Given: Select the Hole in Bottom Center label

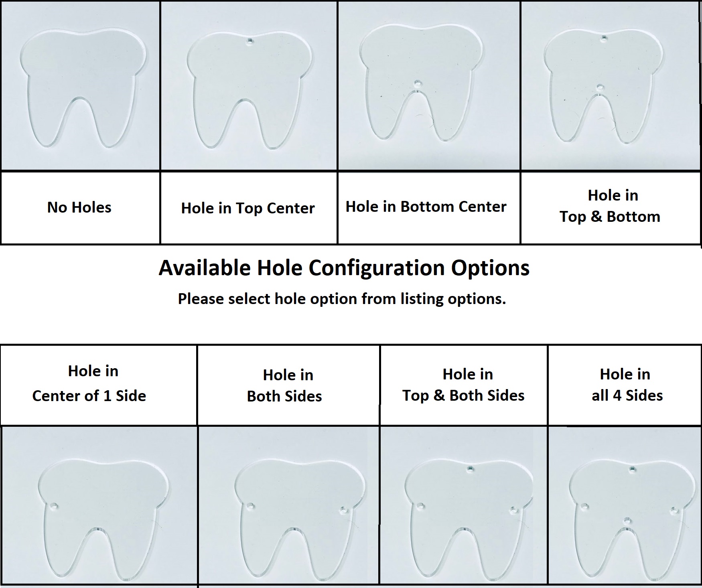Looking at the screenshot, I should [426, 207].
